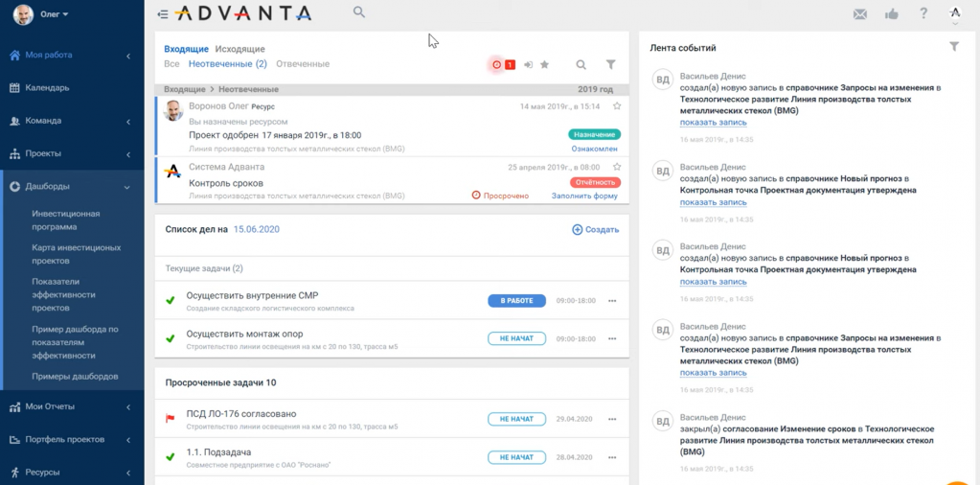This screenshot has height=485, width=980.
Task: Open the inbox messages filter funnel icon
Action: click(x=610, y=65)
